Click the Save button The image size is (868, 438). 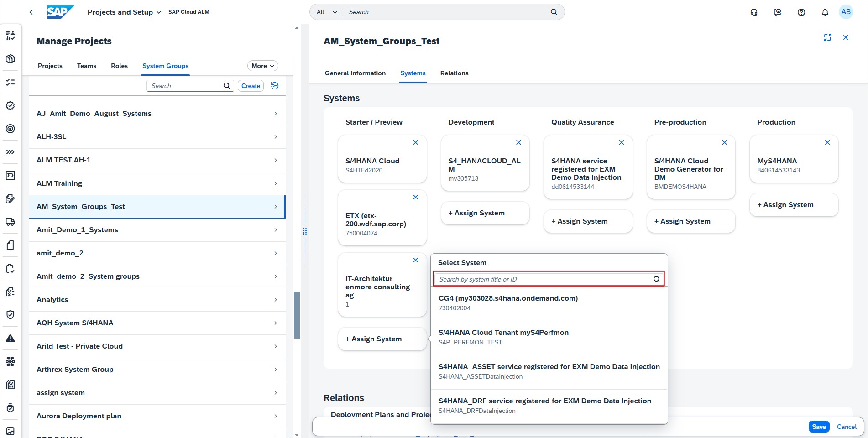click(819, 427)
